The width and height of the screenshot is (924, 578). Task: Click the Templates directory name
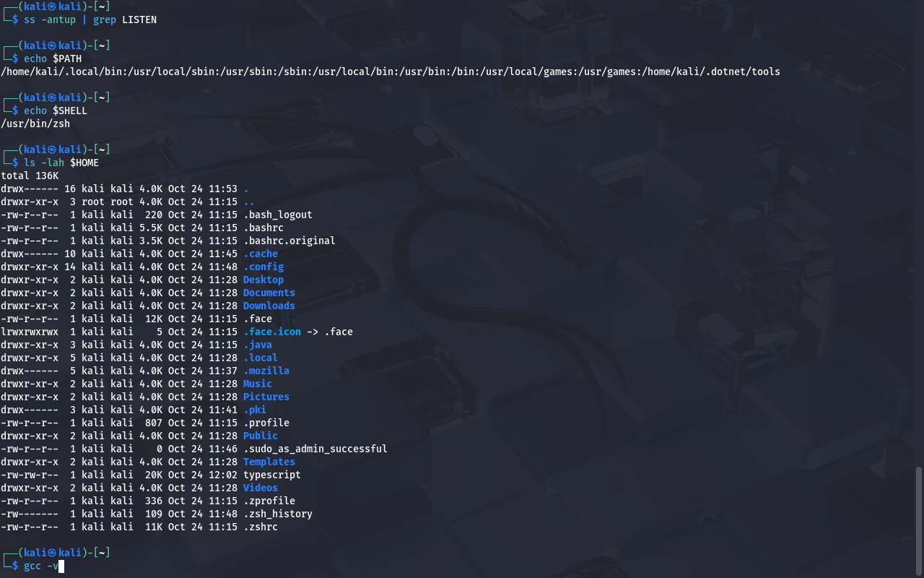269,462
